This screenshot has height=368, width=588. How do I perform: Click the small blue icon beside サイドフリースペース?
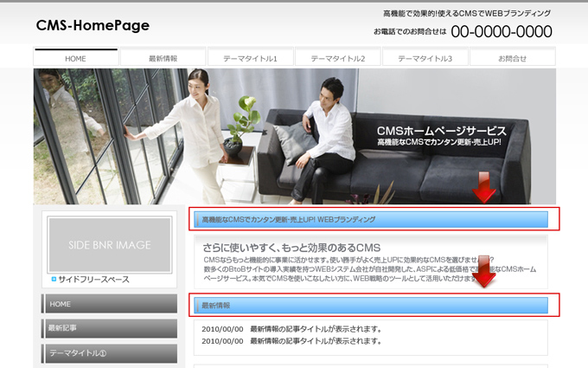click(54, 280)
